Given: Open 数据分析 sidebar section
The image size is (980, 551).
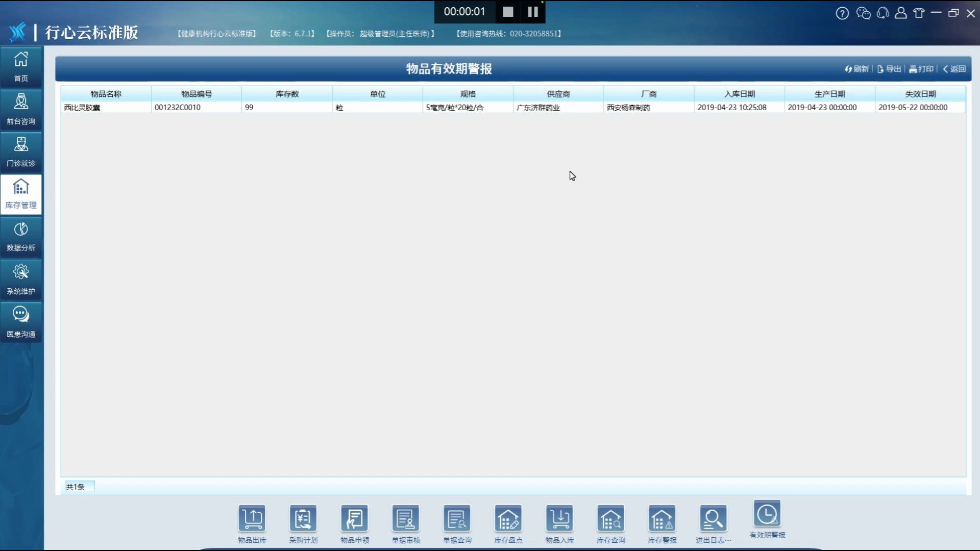Looking at the screenshot, I should coord(21,237).
